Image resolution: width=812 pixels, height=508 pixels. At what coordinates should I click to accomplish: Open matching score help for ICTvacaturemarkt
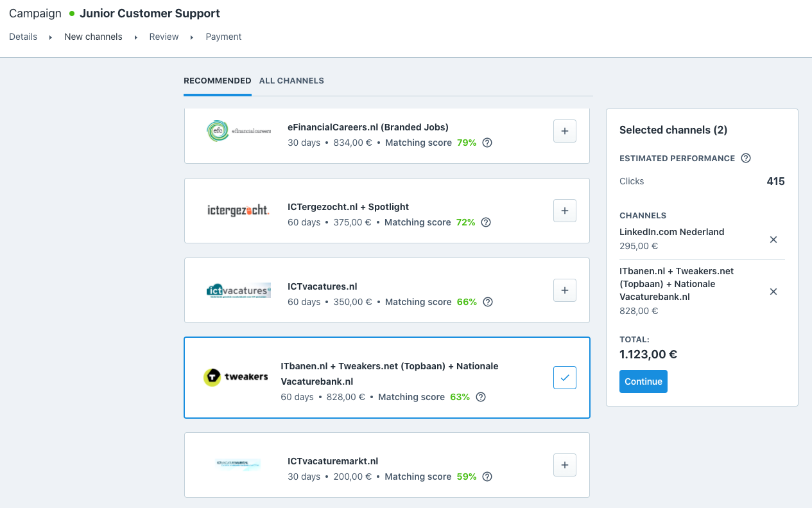click(487, 477)
